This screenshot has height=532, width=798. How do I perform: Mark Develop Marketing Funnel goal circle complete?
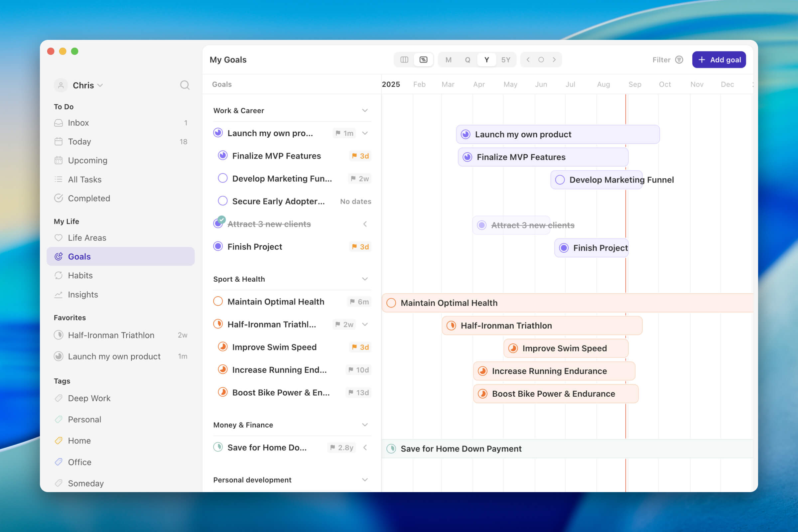pos(222,179)
